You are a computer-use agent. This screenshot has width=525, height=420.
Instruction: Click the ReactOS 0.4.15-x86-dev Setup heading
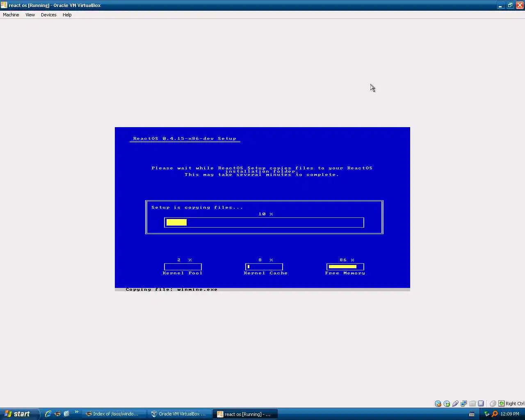pyautogui.click(x=185, y=139)
